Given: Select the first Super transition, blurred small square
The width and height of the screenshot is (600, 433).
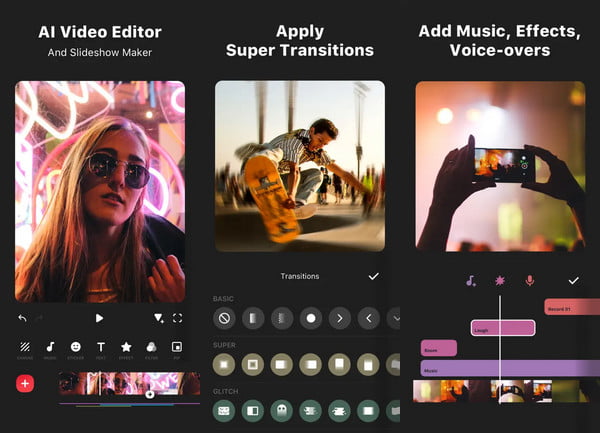Looking at the screenshot, I should [x=224, y=365].
